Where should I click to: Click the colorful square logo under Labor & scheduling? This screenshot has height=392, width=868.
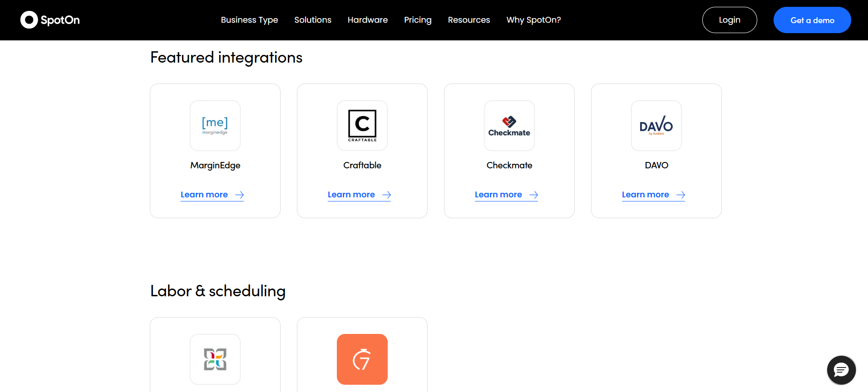[215, 359]
